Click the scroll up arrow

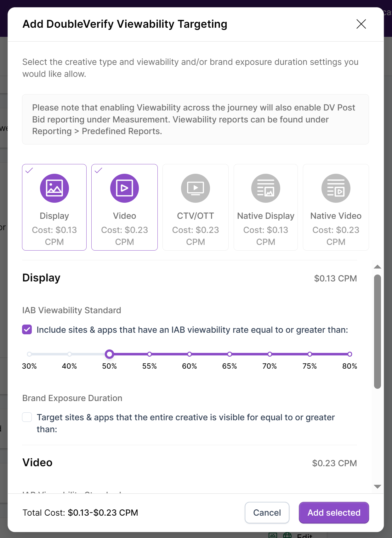point(378,267)
